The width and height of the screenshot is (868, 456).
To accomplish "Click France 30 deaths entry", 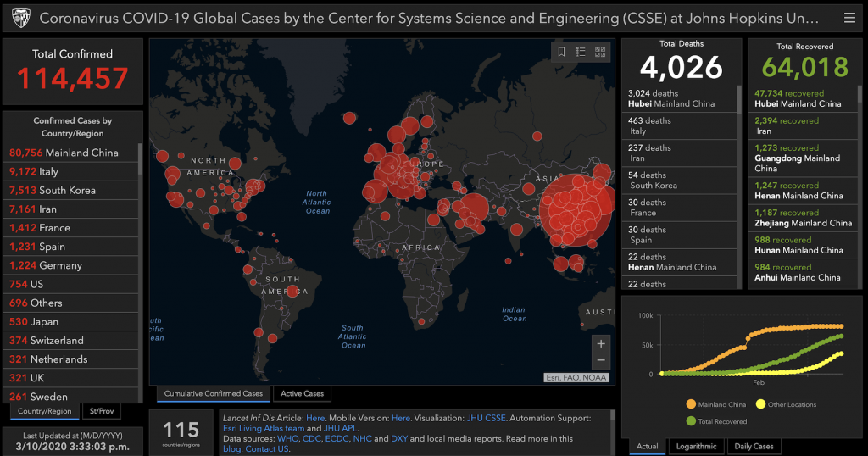I will (x=679, y=208).
